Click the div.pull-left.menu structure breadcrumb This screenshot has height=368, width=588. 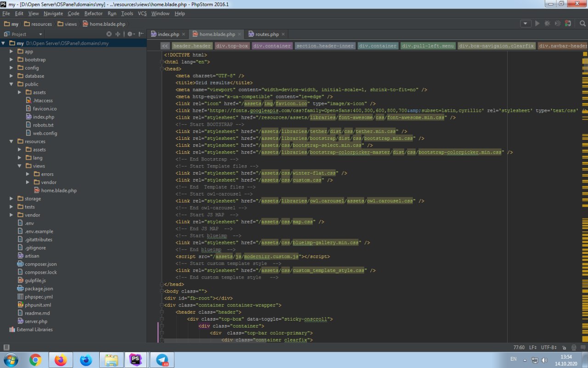click(x=428, y=46)
